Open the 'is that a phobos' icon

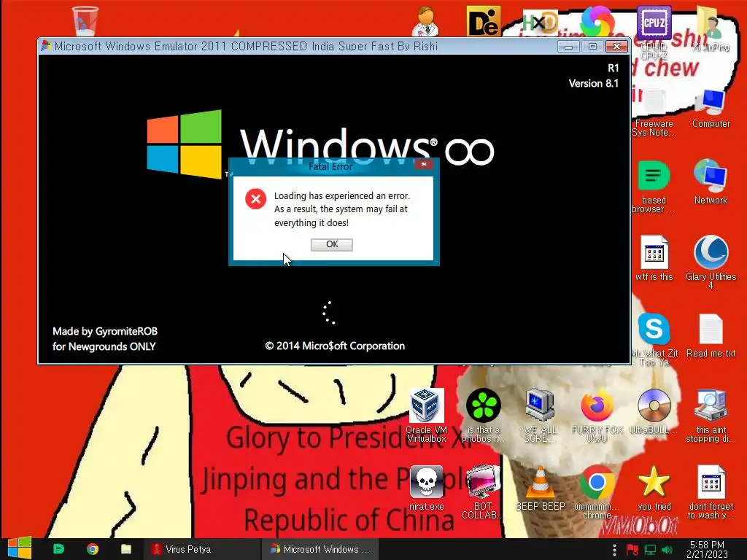[483, 416]
